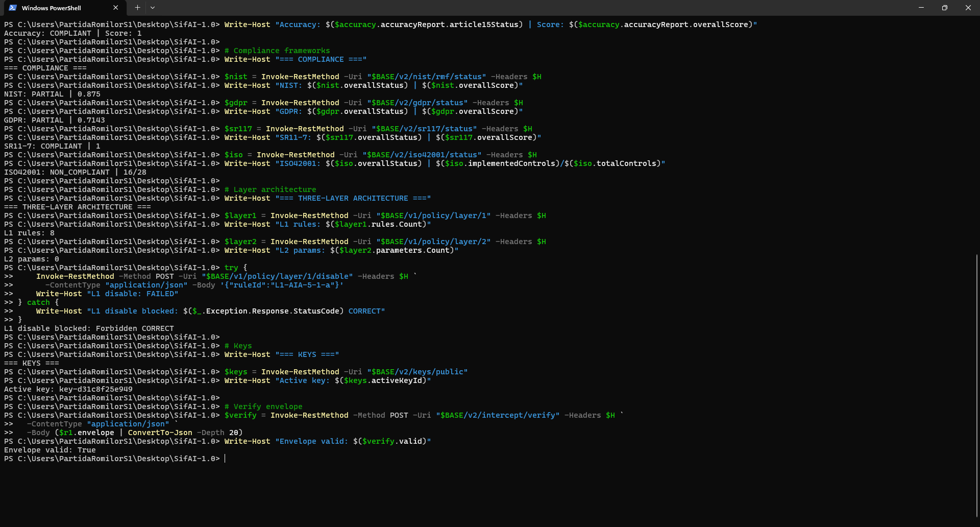This screenshot has height=527, width=980.
Task: Click the '=== KEYS ===' header output
Action: coord(31,363)
